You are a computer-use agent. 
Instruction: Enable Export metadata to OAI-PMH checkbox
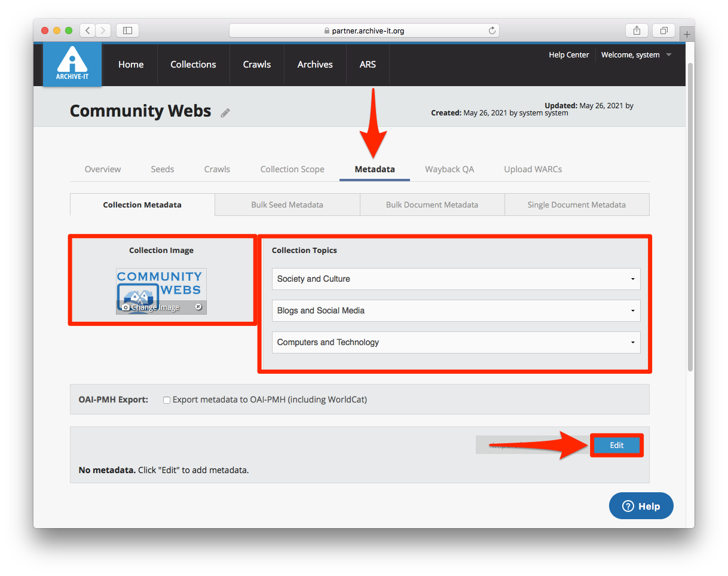(167, 400)
